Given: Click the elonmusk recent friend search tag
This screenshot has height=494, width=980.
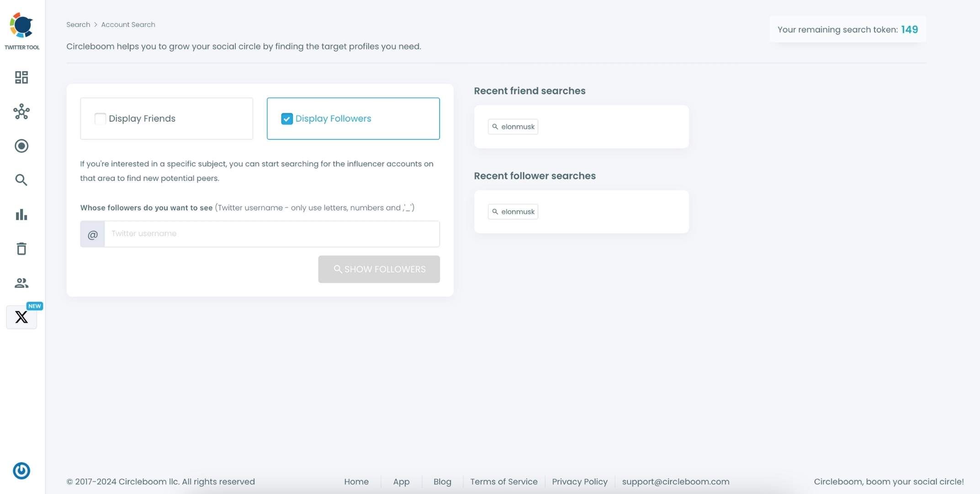Looking at the screenshot, I should (x=513, y=126).
